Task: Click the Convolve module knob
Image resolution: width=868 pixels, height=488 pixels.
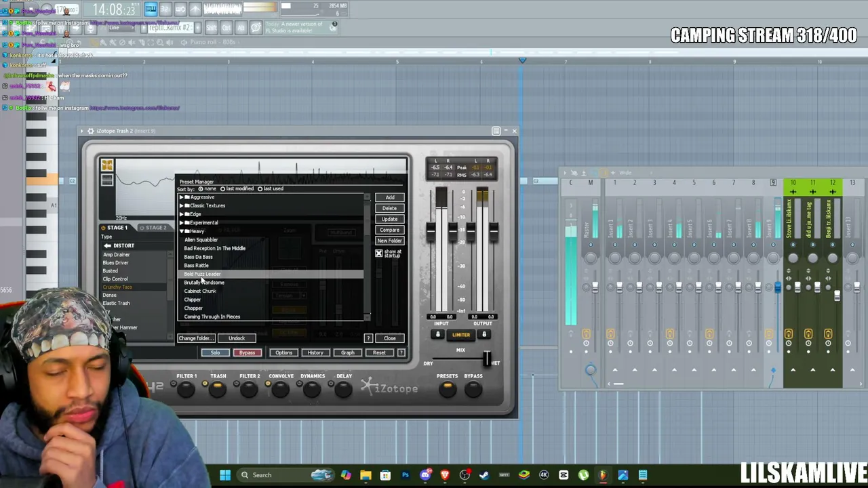Action: click(280, 389)
